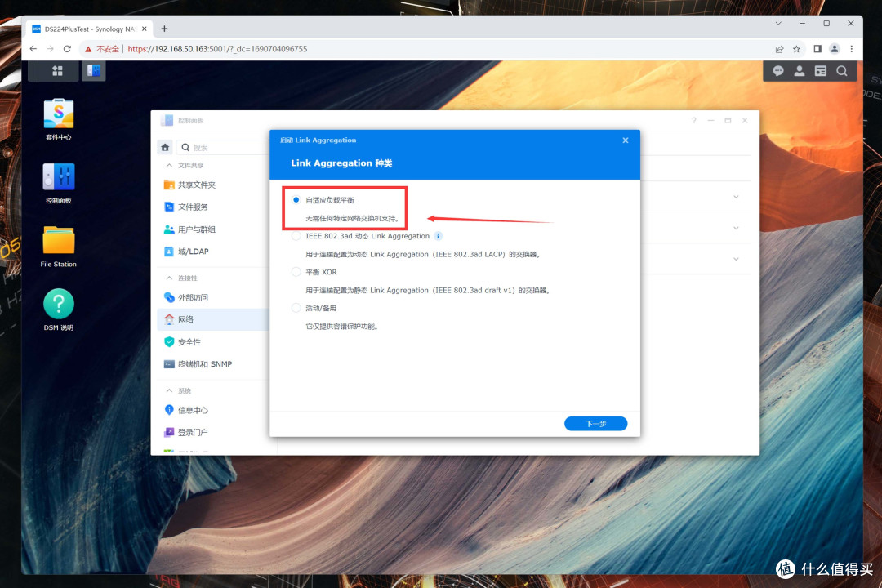Select the 活动/备用 radio option
The width and height of the screenshot is (882, 588).
tap(295, 307)
